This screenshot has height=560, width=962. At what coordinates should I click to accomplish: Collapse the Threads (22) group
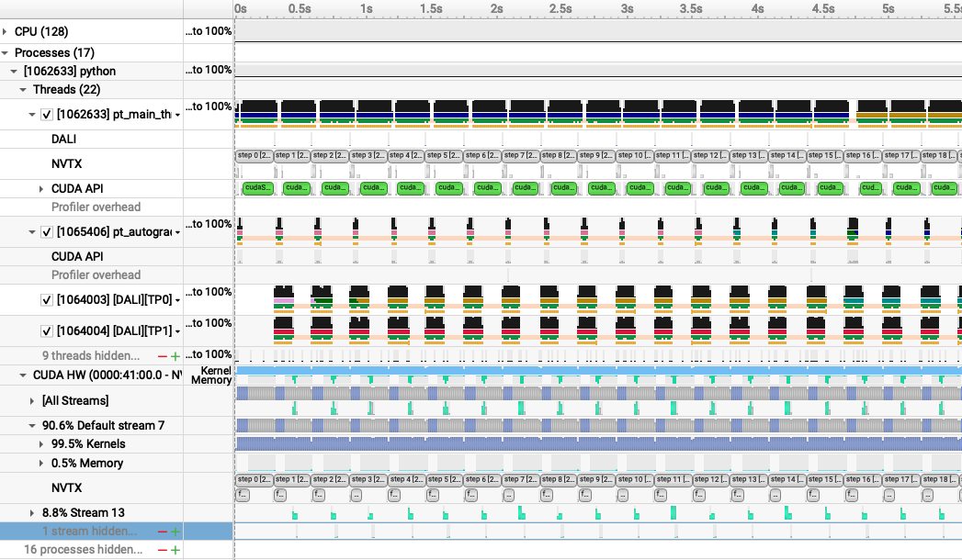(x=23, y=89)
